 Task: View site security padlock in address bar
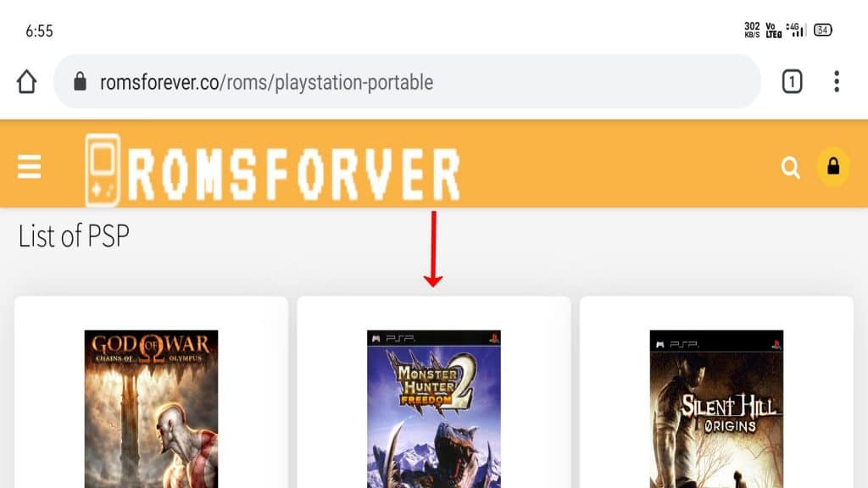[x=81, y=82]
